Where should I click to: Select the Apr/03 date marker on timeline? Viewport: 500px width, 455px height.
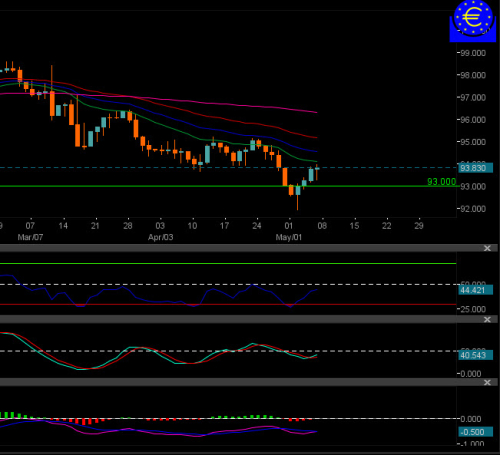pos(160,237)
